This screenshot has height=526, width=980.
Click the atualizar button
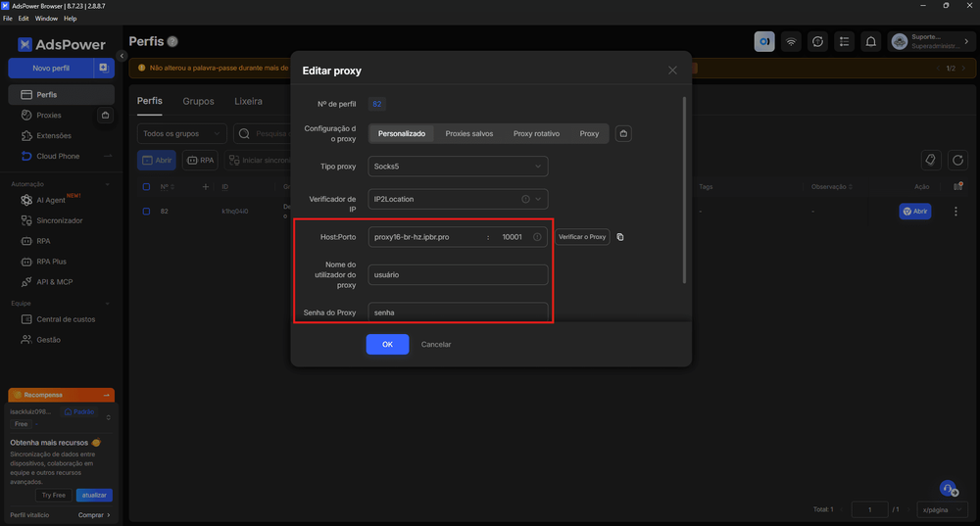coord(94,496)
